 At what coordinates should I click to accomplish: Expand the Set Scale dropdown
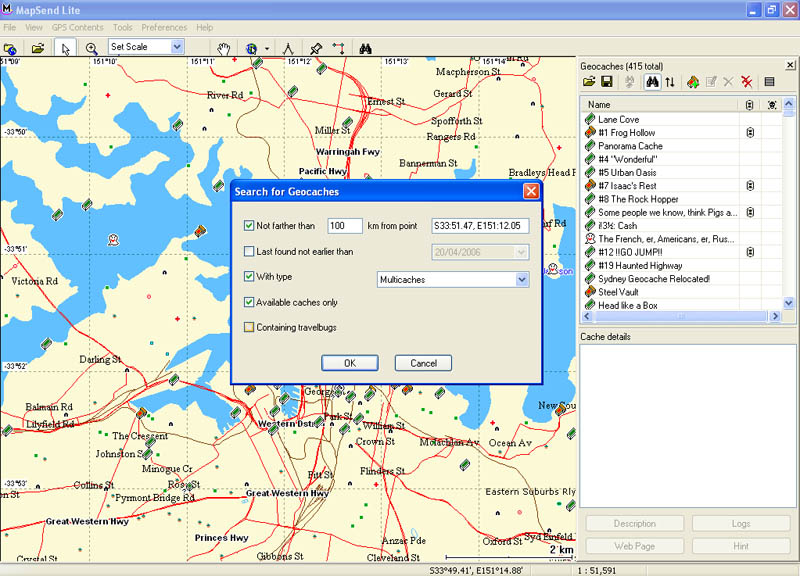(x=177, y=47)
